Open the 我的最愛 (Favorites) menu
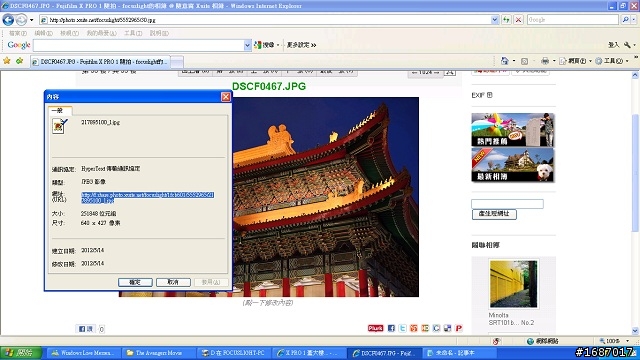This screenshot has width=640, height=360. click(101, 33)
